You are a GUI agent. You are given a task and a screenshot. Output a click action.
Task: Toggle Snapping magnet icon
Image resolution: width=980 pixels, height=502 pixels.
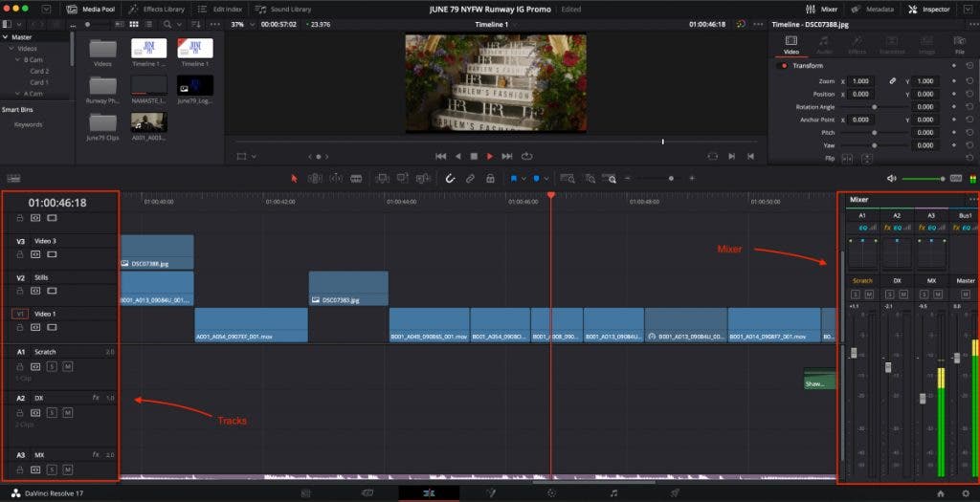[450, 179]
